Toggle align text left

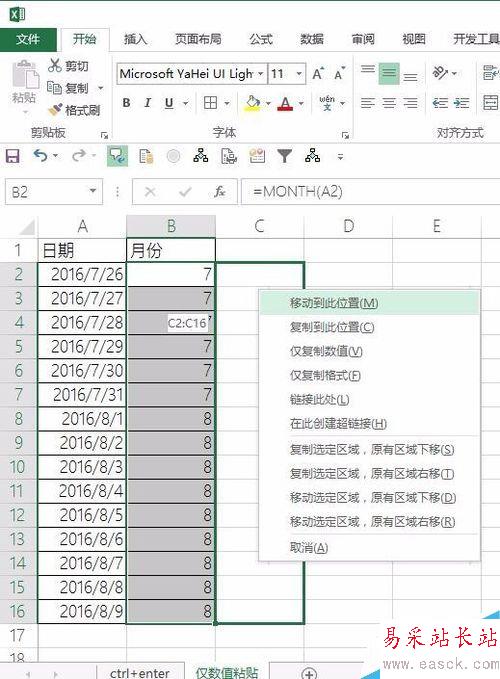pos(368,103)
